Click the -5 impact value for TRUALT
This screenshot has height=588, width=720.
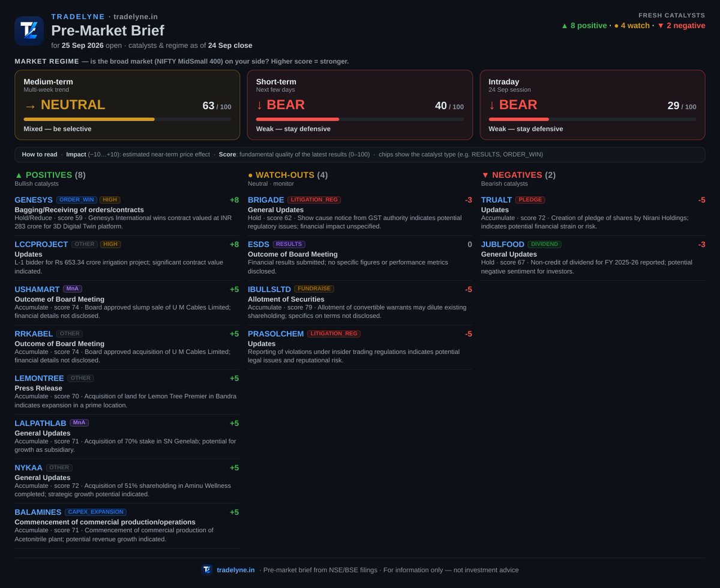coord(701,200)
